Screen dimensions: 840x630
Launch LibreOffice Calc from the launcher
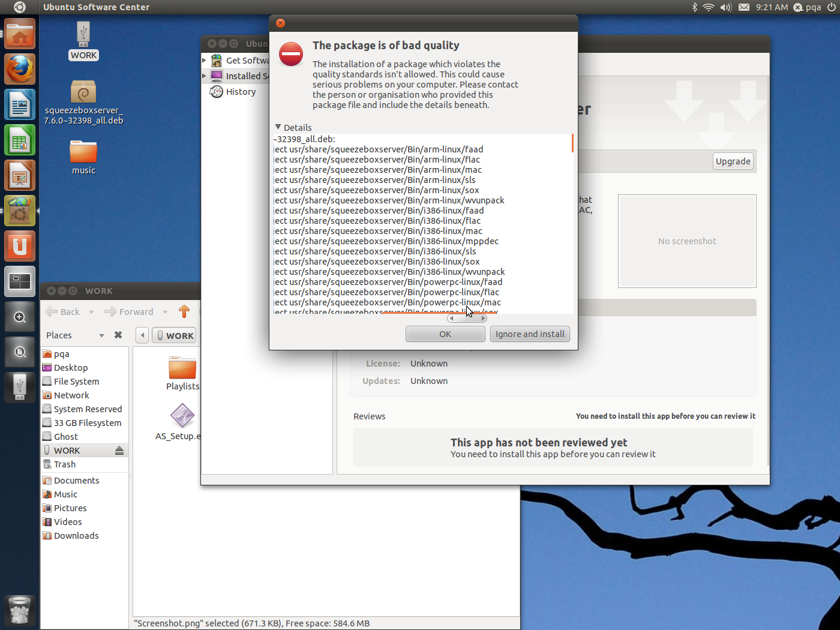[20, 140]
